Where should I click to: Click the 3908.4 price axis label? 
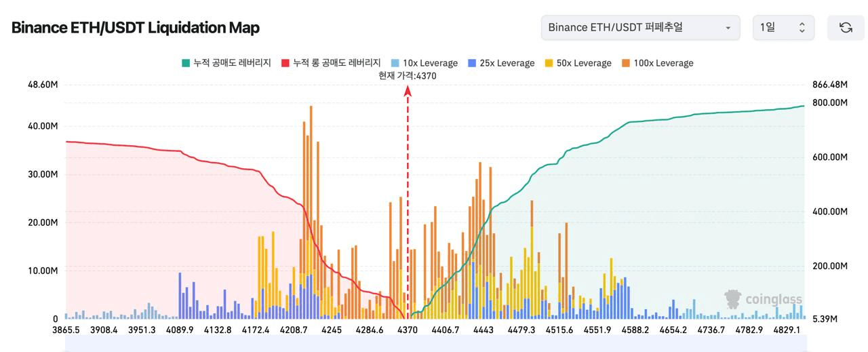click(104, 330)
